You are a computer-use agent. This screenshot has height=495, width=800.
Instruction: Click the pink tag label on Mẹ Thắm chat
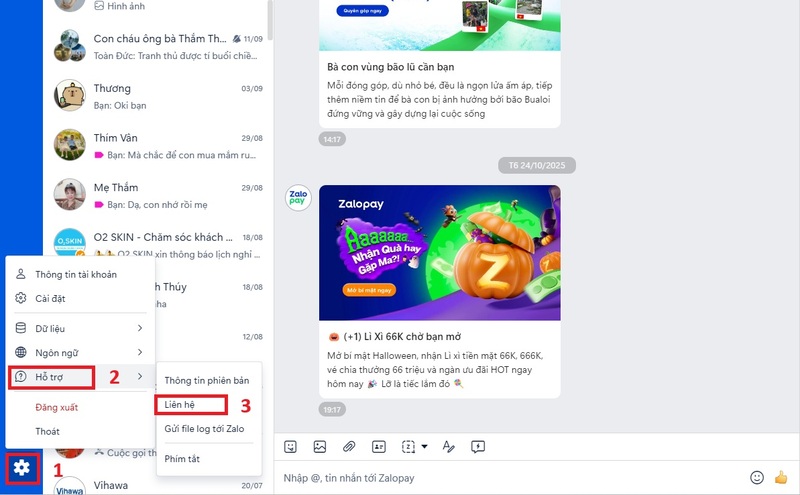click(99, 205)
